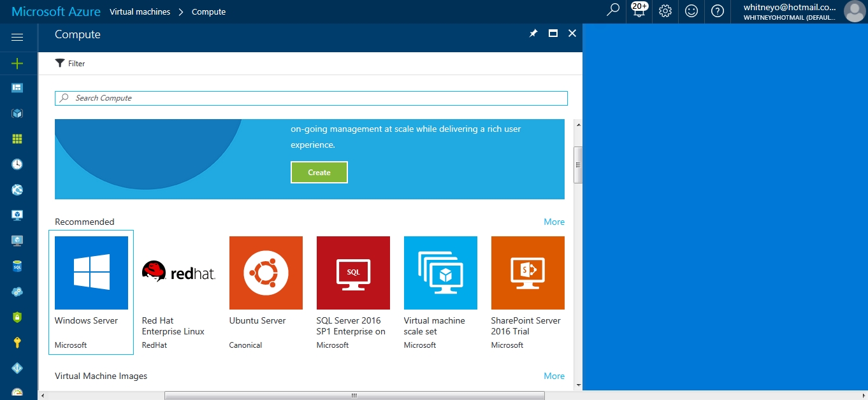The height and width of the screenshot is (400, 868).
Task: Click the green plus New icon
Action: coord(17,63)
